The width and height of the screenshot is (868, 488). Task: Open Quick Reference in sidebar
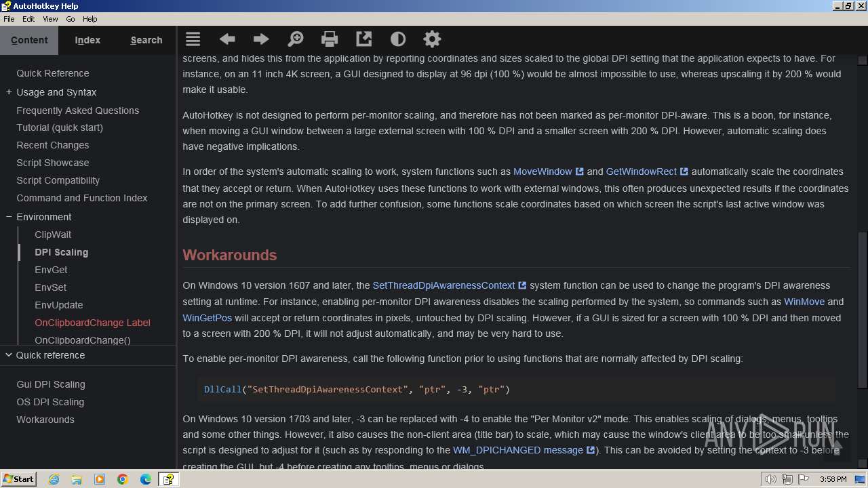(53, 73)
